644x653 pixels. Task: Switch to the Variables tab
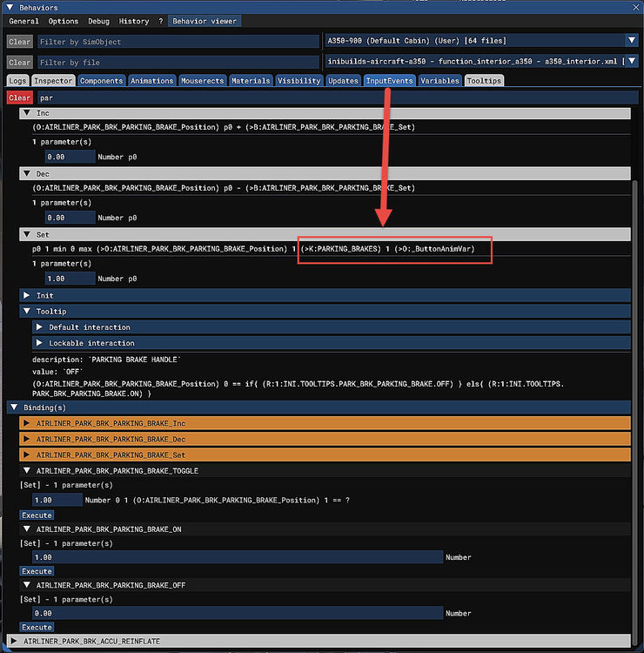point(439,81)
